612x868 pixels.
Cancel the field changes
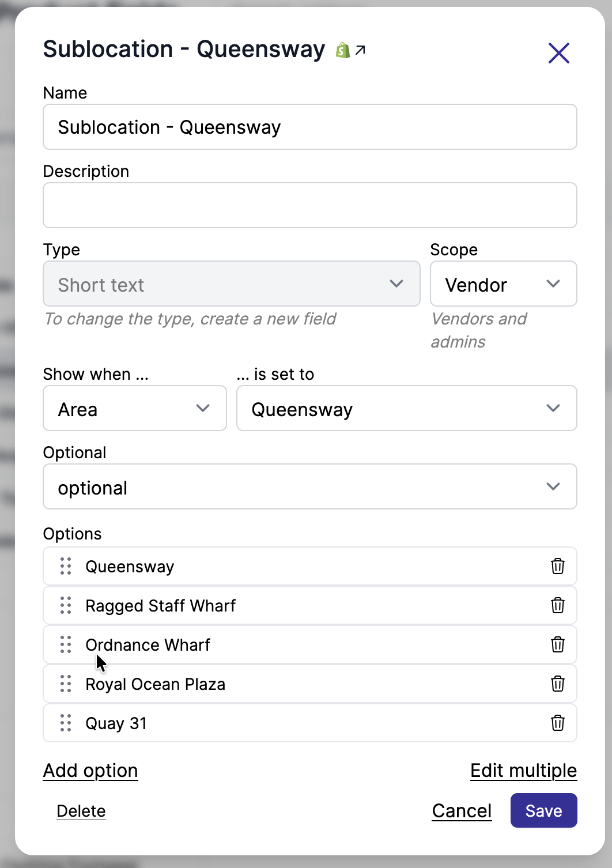462,811
